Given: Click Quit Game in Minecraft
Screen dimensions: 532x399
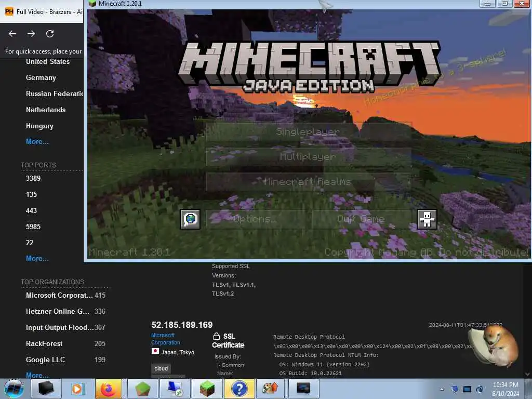Looking at the screenshot, I should [362, 219].
